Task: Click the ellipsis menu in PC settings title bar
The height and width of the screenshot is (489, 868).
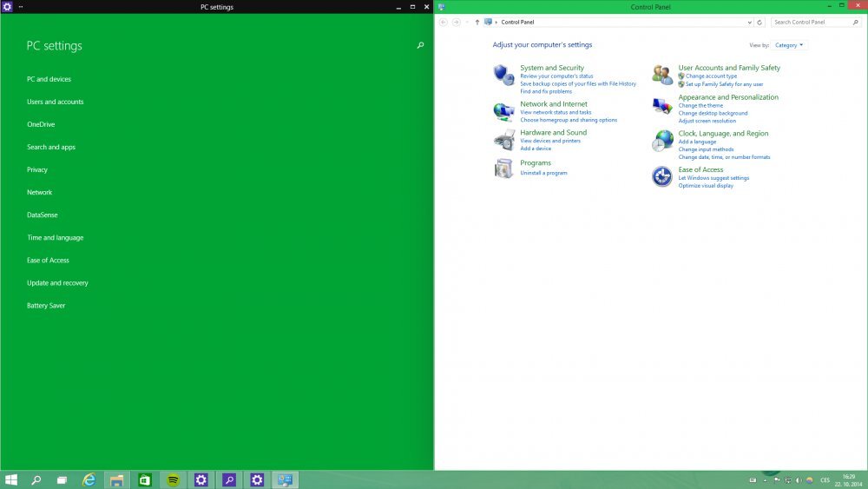Action: pos(21,7)
